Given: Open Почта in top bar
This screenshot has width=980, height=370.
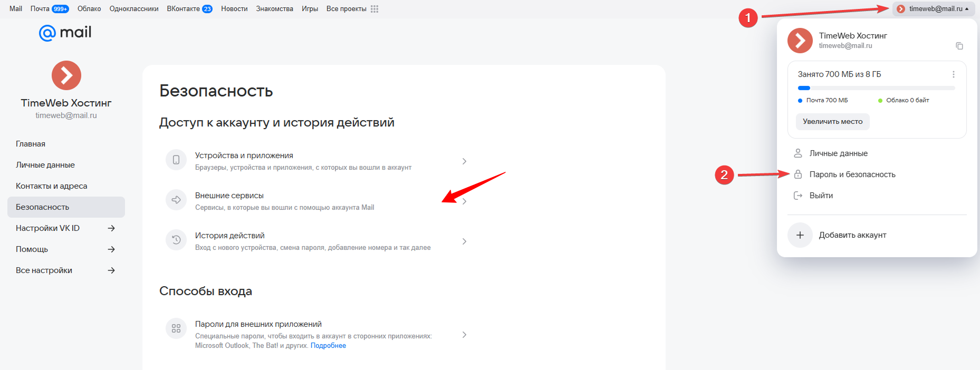Looking at the screenshot, I should click(x=40, y=9).
